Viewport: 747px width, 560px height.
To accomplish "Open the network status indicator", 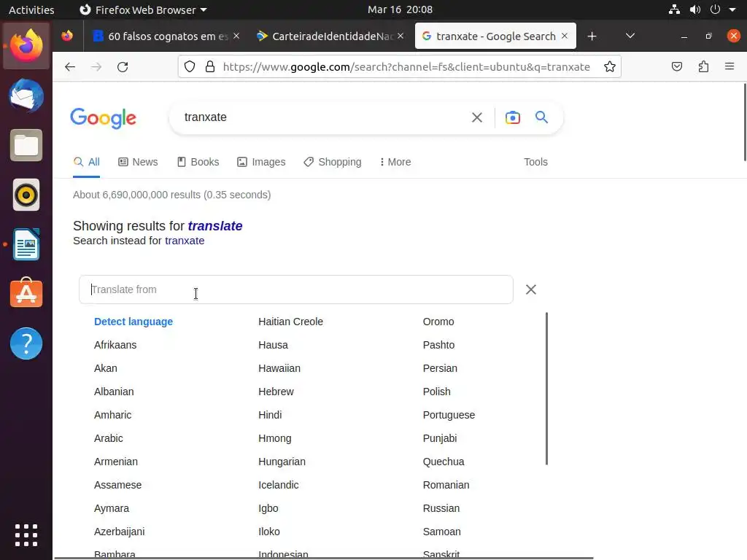I will click(x=673, y=9).
